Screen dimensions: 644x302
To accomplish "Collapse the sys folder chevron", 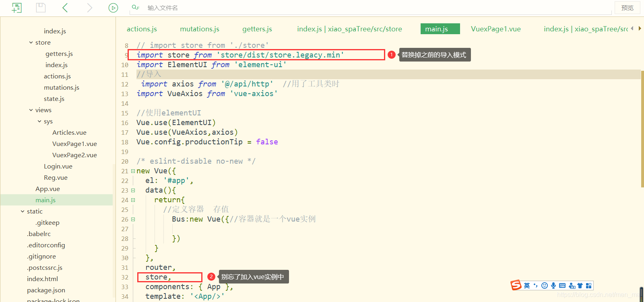I will 39,121.
